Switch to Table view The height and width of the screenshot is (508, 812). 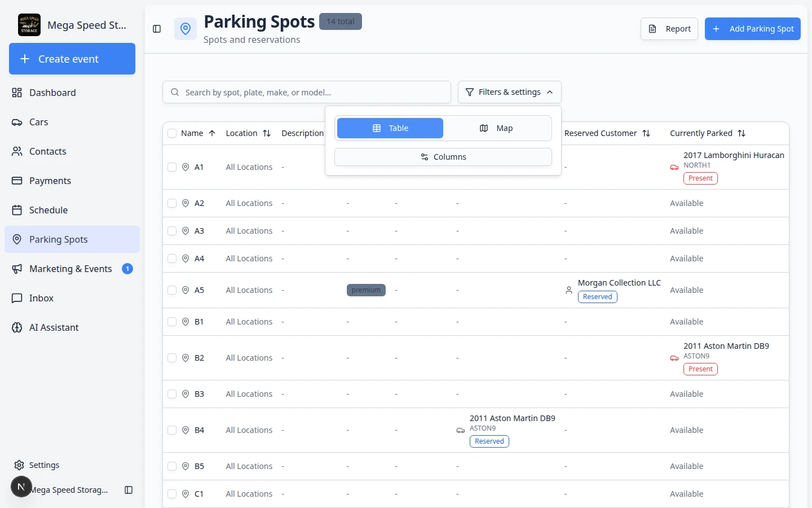[390, 128]
